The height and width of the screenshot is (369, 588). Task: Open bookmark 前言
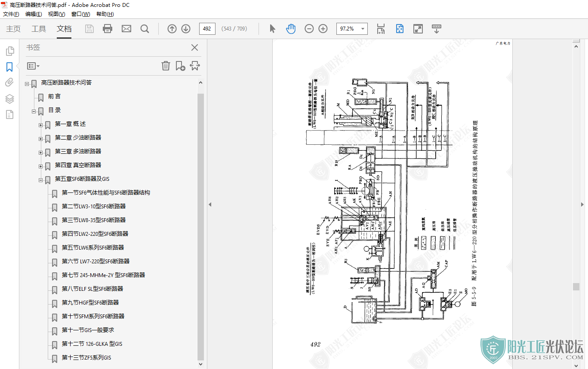pos(54,96)
